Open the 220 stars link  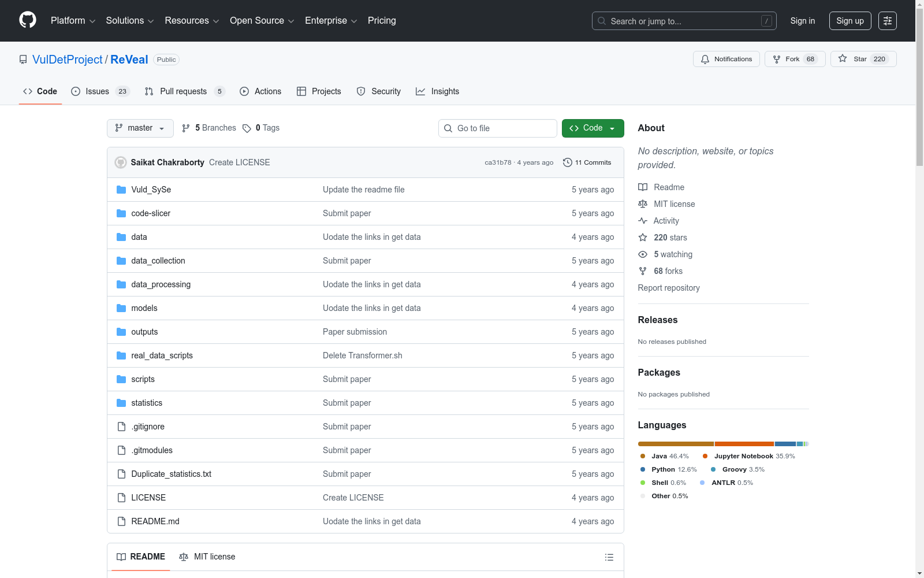pos(663,238)
